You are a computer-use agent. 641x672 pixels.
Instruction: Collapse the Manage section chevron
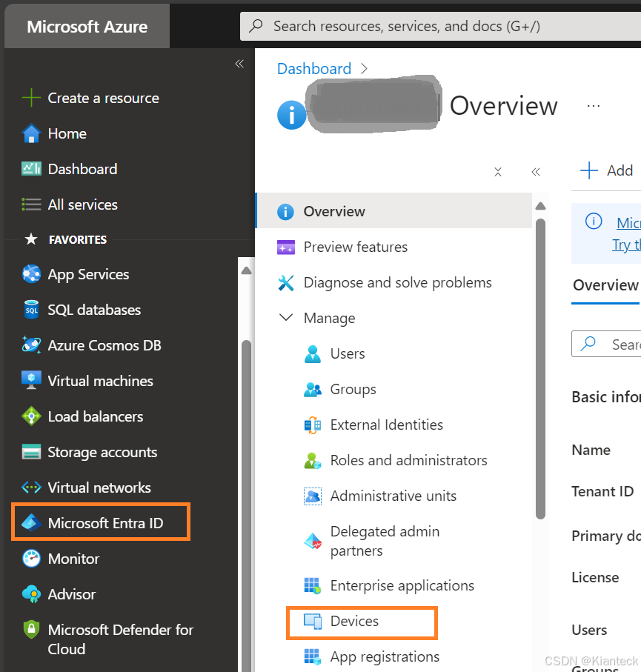[x=286, y=318]
